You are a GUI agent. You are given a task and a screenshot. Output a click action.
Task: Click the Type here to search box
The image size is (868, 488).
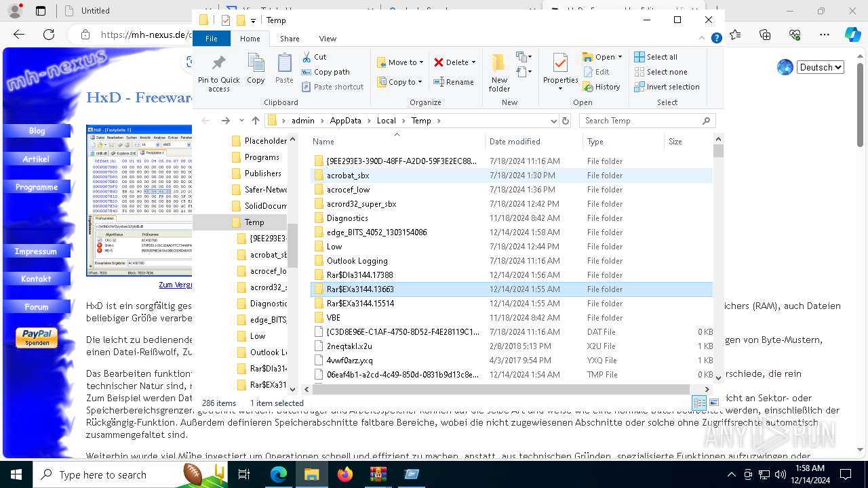click(129, 474)
